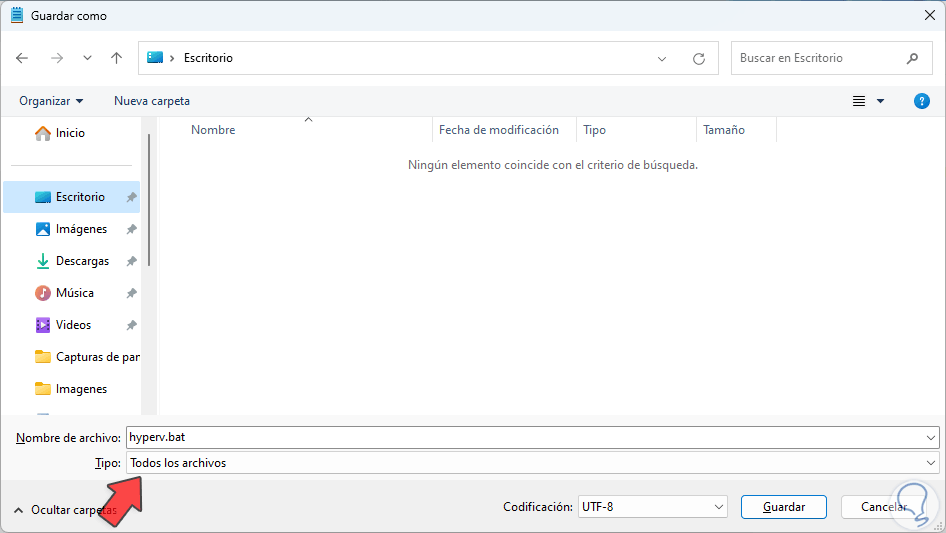This screenshot has height=533, width=946.
Task: Select Inicio in the navigation pane
Action: tap(72, 133)
